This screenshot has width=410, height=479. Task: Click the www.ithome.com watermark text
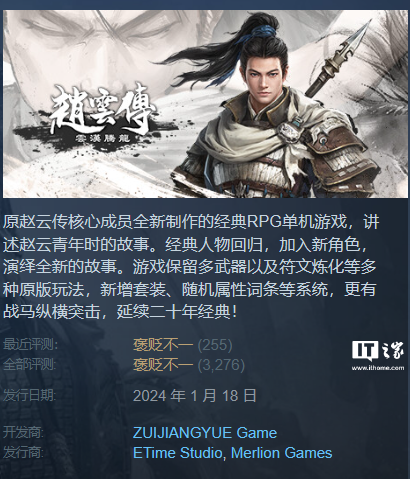378,368
